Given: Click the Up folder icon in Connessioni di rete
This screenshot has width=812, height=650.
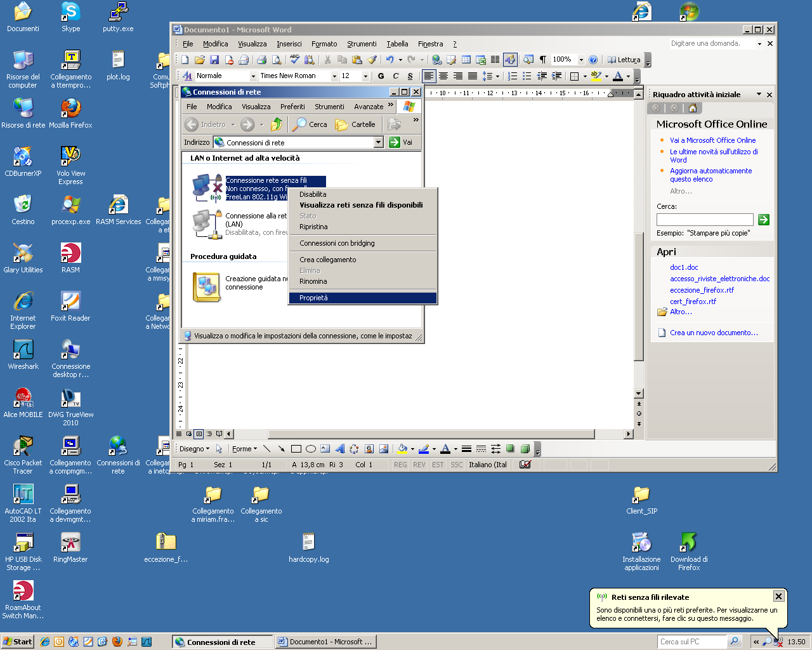Looking at the screenshot, I should [x=277, y=124].
